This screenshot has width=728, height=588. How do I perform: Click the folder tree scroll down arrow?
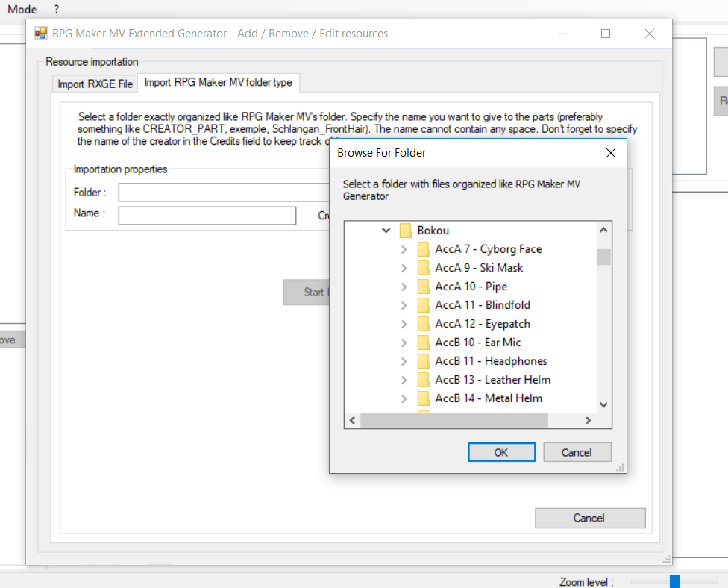pos(603,404)
